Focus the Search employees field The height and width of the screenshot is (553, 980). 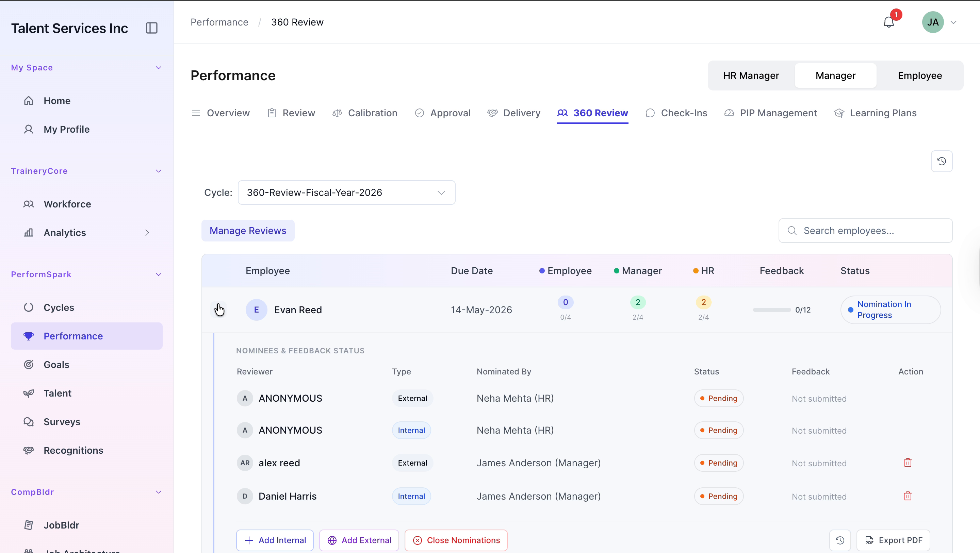(865, 231)
